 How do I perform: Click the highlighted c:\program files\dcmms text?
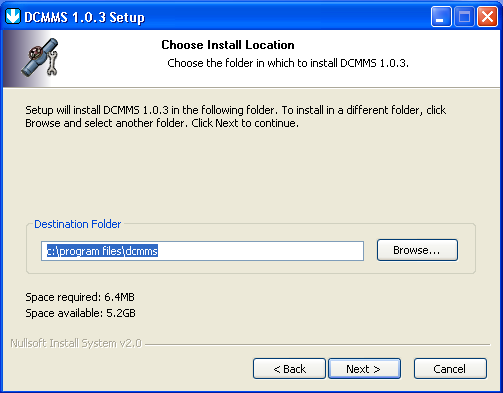click(x=102, y=251)
